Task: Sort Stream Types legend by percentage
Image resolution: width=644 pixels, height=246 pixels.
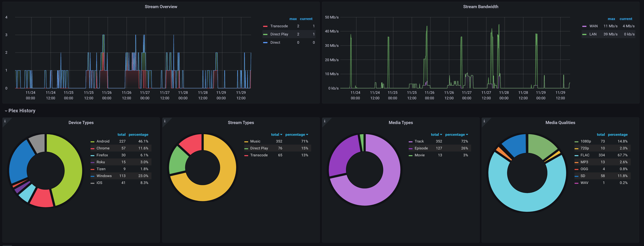Action: point(296,135)
